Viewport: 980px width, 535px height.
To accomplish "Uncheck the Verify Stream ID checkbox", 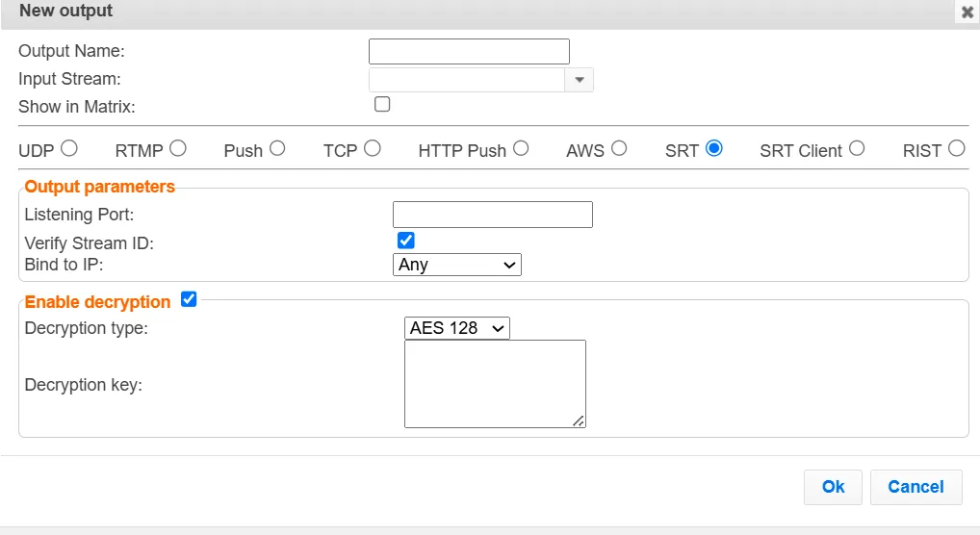I will [405, 241].
